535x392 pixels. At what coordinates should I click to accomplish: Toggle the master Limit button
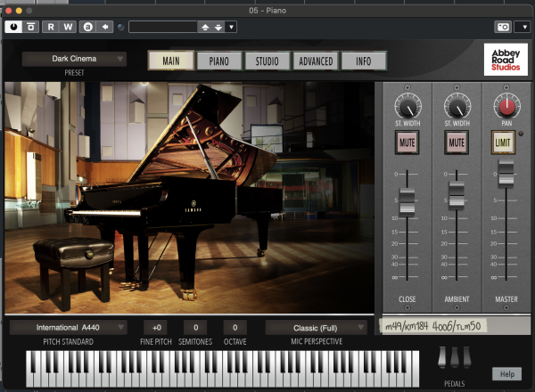coord(505,141)
